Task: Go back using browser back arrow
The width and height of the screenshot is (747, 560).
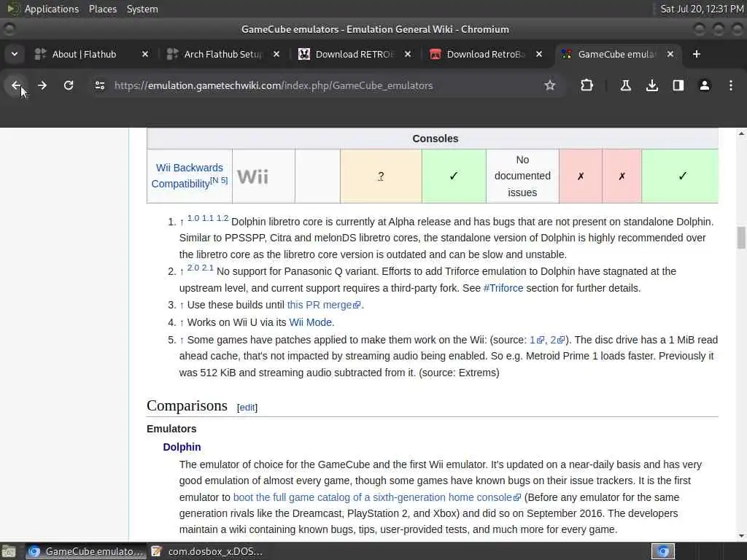Action: 16,85
